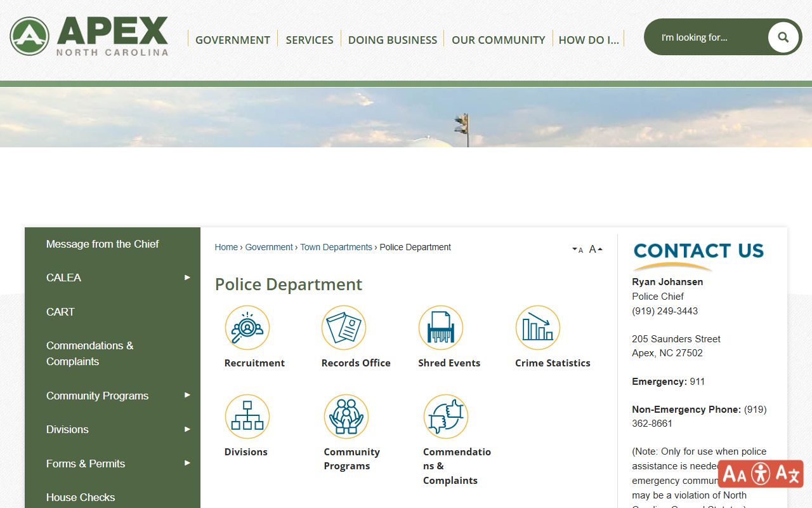
Task: Open the How Do I... menu
Action: pyautogui.click(x=589, y=39)
